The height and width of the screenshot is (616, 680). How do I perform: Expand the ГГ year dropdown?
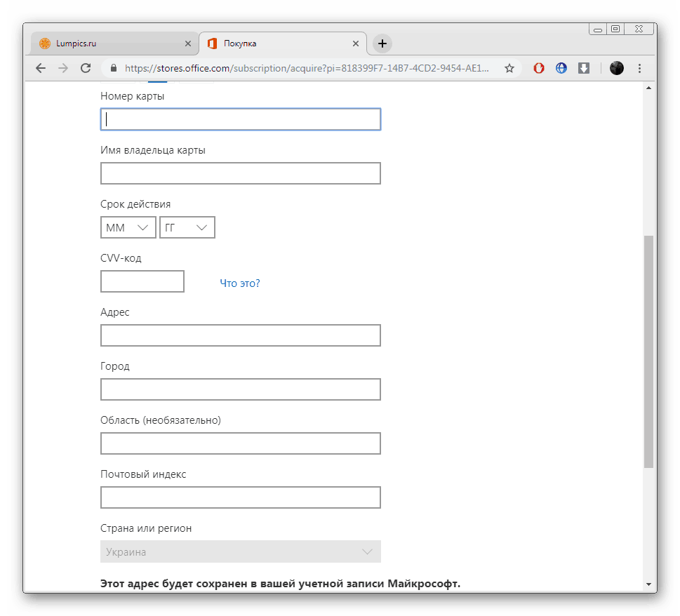click(x=187, y=227)
